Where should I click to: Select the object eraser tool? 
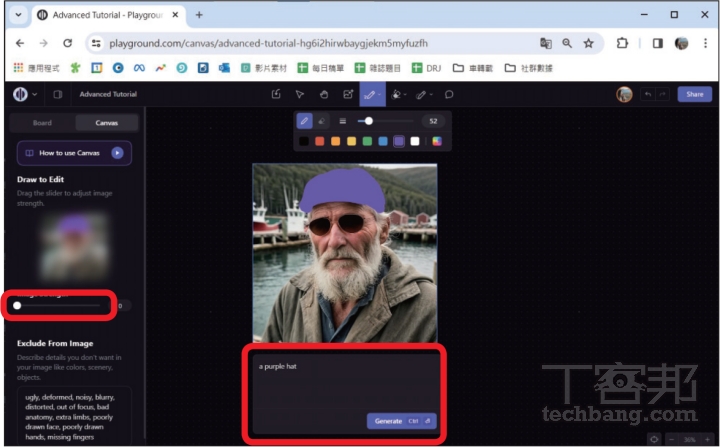pos(396,95)
